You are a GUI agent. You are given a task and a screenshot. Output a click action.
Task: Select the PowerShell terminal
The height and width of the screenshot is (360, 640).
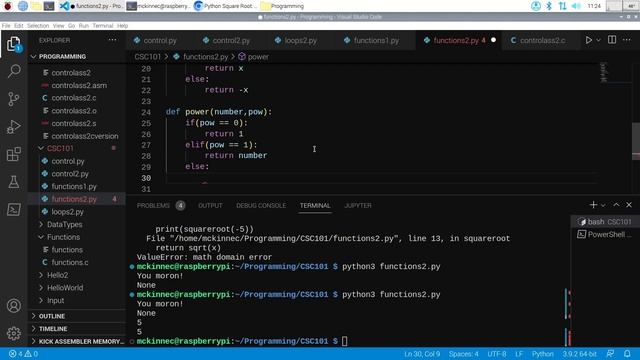click(x=605, y=234)
